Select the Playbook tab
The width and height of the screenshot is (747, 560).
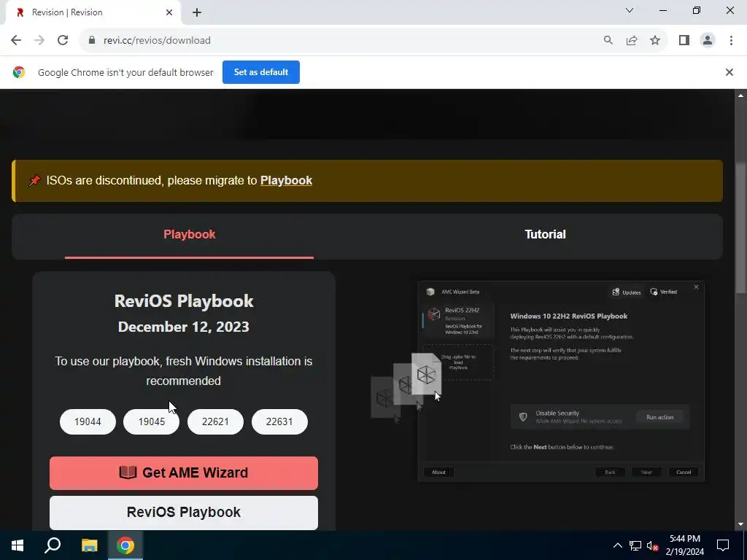tap(189, 234)
